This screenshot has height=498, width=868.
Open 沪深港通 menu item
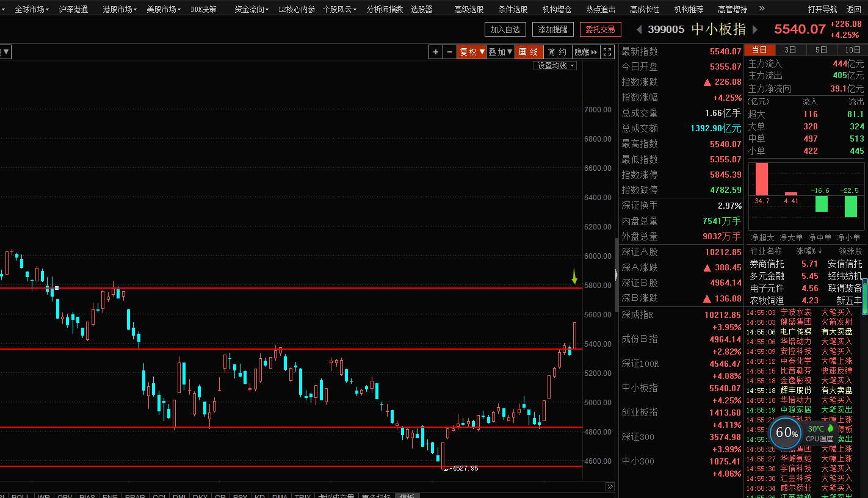point(73,9)
